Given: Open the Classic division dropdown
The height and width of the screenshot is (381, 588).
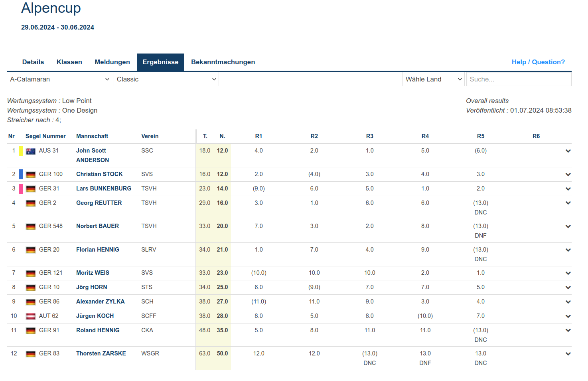Looking at the screenshot, I should click(166, 79).
